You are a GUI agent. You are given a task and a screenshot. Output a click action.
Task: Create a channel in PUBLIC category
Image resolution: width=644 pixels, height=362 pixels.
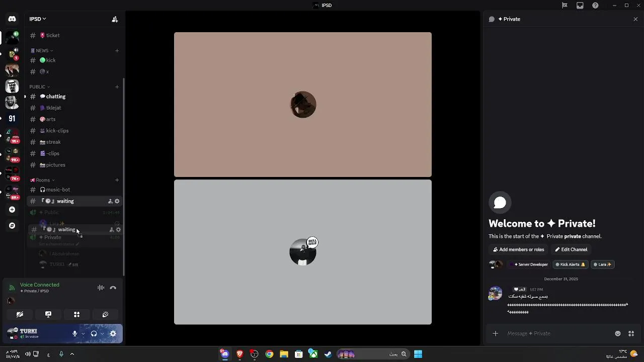[x=117, y=86]
